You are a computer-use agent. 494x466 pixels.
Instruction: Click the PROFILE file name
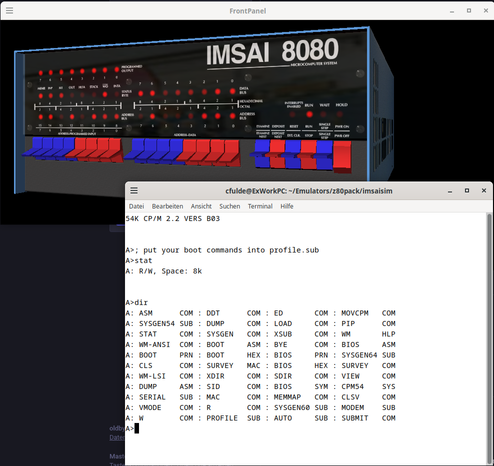pos(222,418)
